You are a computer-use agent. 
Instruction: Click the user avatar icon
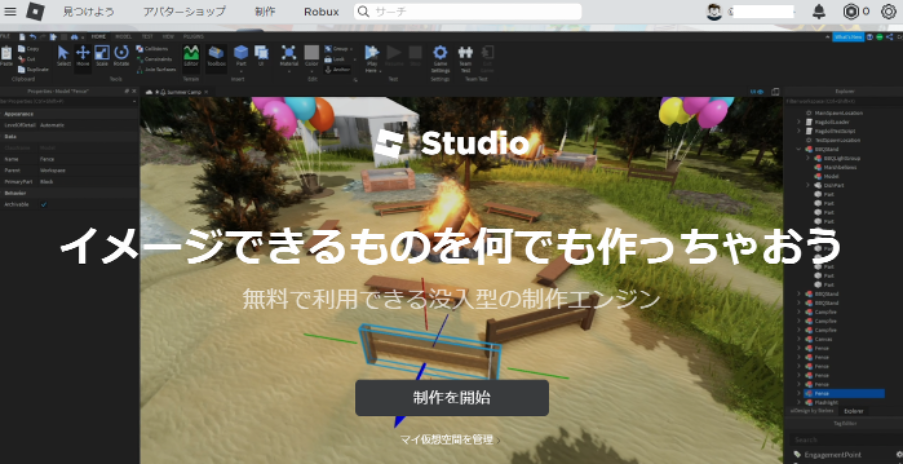pyautogui.click(x=714, y=12)
